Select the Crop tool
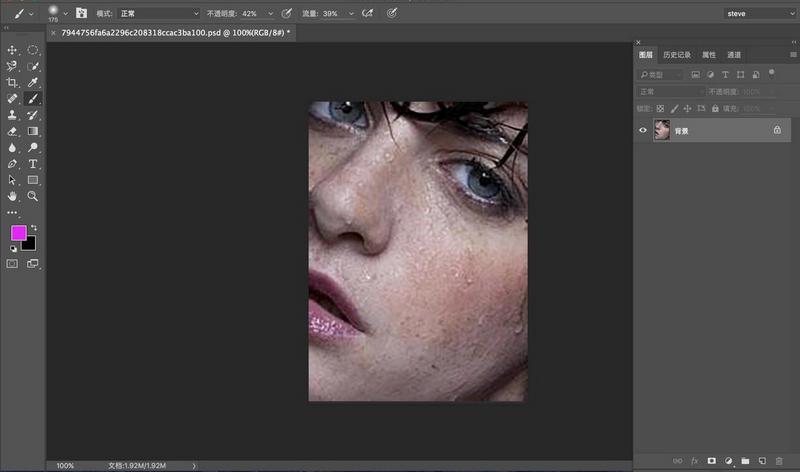This screenshot has height=472, width=800. [x=12, y=82]
